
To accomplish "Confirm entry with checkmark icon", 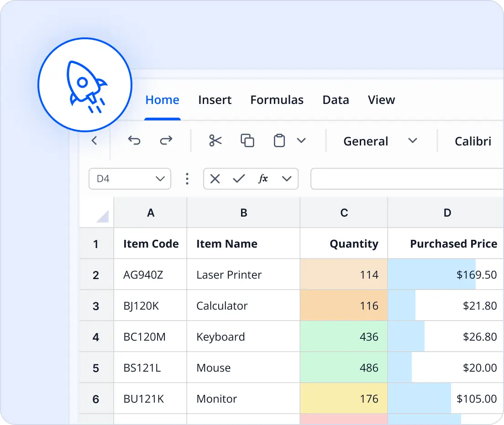I will 239,179.
